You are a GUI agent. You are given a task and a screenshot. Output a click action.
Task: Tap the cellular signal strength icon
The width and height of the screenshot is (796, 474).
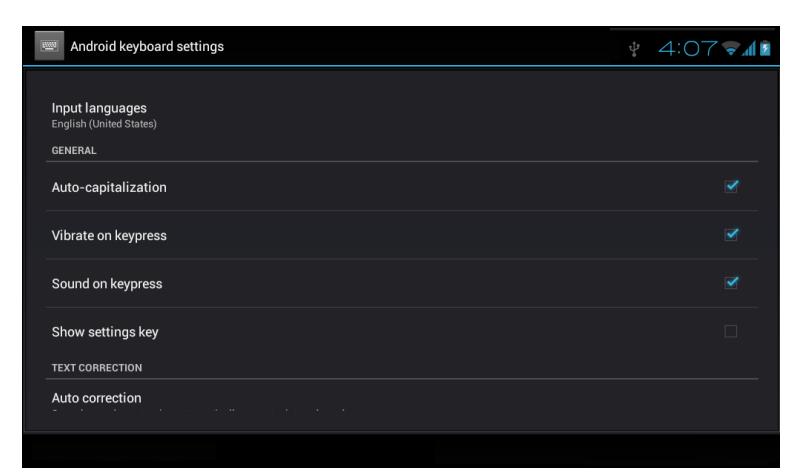(749, 49)
